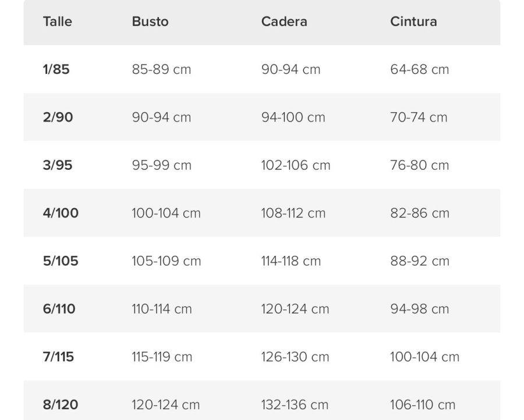524x420 pixels.
Task: Select the Talle column header
Action: click(x=58, y=22)
